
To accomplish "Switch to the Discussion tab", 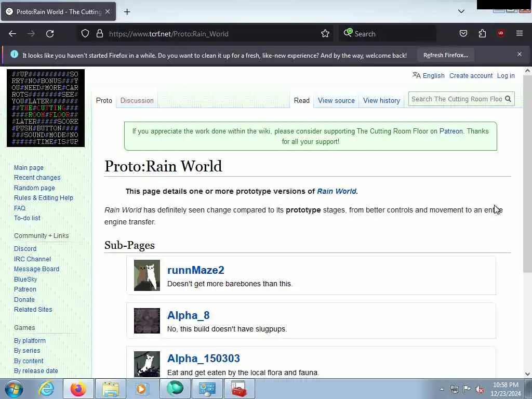I will click(x=137, y=100).
